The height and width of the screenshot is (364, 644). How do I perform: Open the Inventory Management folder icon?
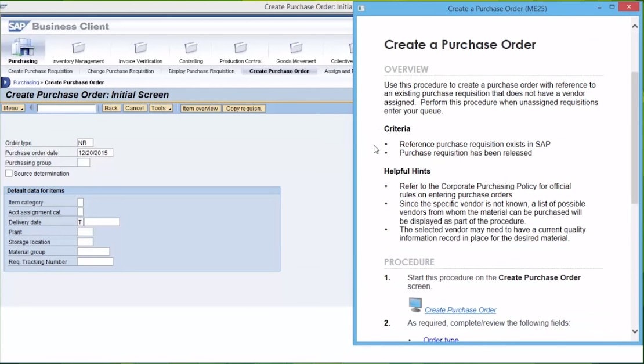click(78, 48)
